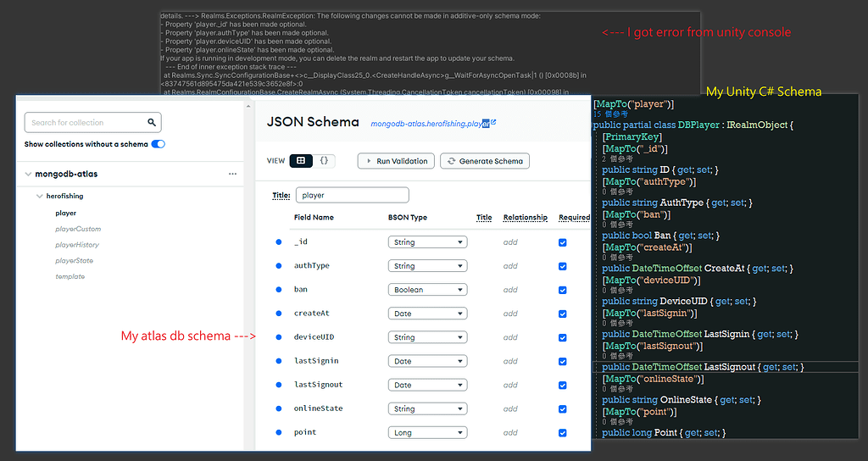868x461 pixels.
Task: Click the Run Validation button
Action: (x=397, y=160)
